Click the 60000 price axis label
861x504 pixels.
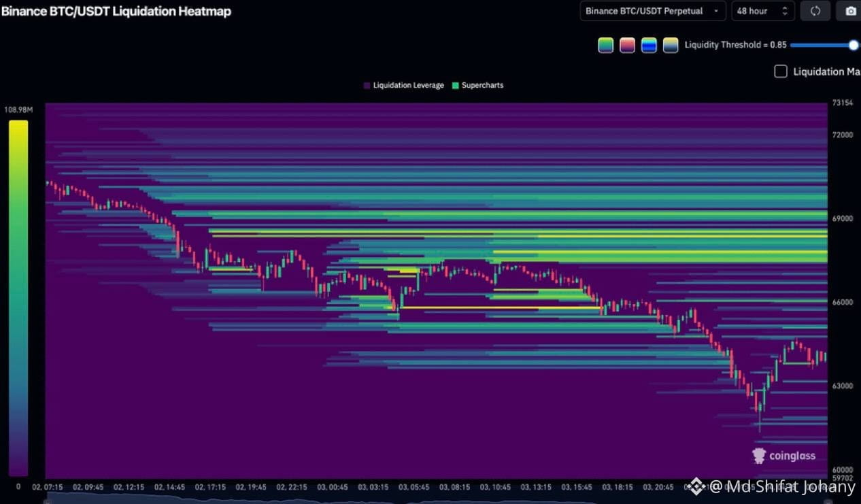pyautogui.click(x=842, y=470)
